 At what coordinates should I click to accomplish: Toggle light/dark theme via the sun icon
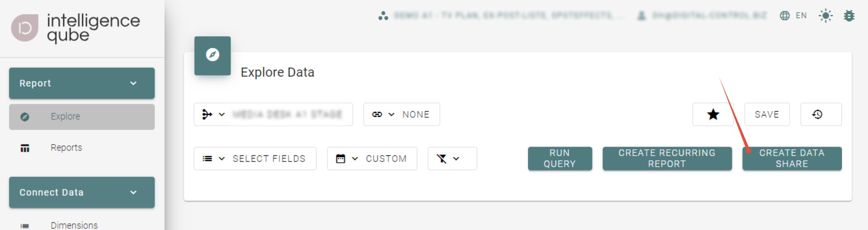pyautogui.click(x=825, y=16)
